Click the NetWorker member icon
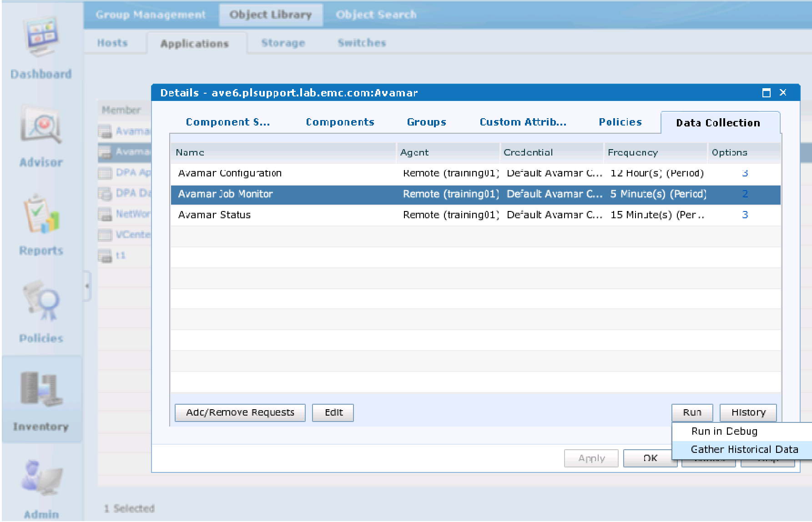 [x=105, y=214]
